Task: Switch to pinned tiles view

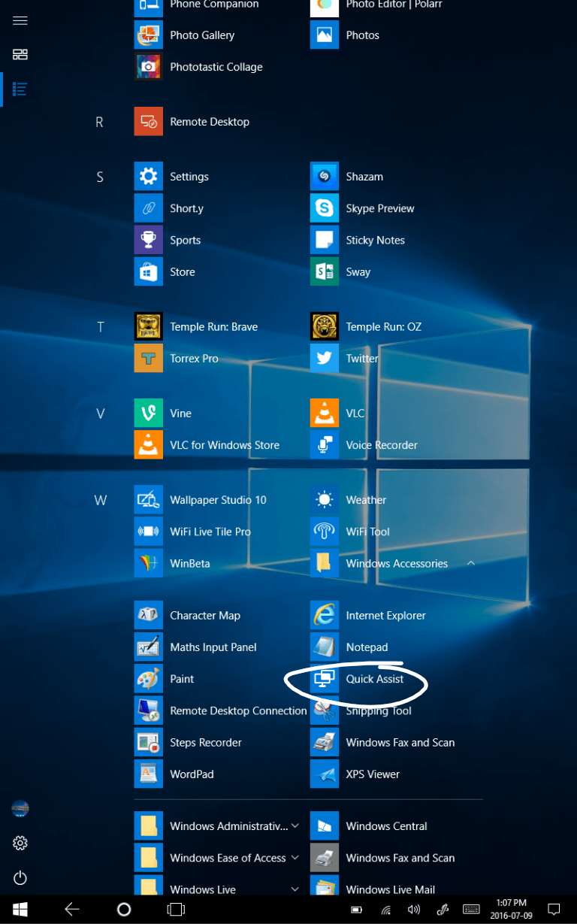Action: tap(20, 54)
